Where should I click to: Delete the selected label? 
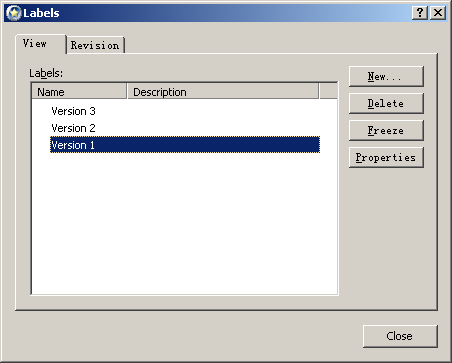[x=386, y=103]
